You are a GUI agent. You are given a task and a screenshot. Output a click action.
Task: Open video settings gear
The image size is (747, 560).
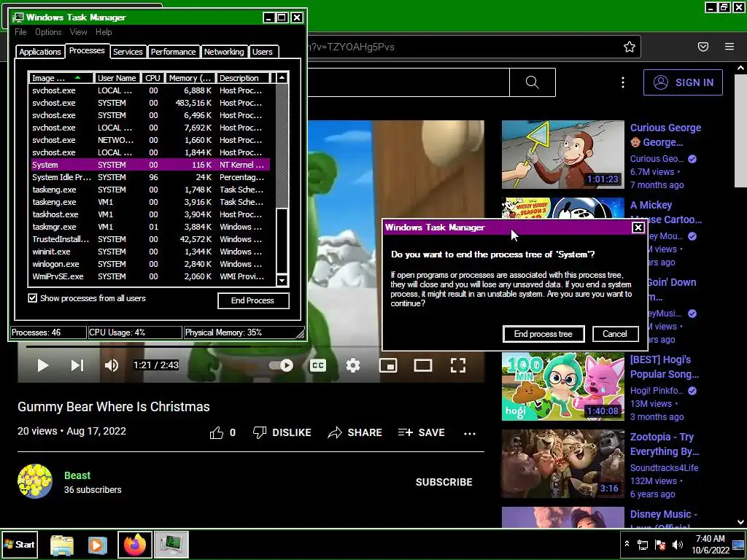coord(352,365)
